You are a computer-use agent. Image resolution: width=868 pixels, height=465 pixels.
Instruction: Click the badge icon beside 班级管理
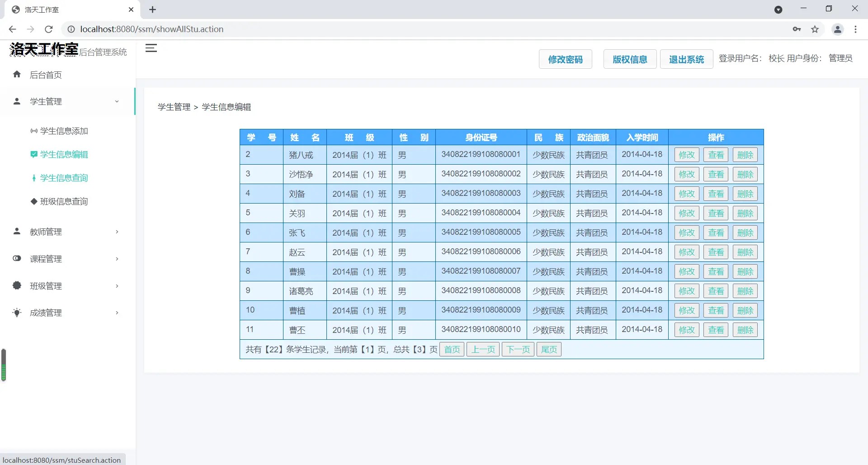(17, 285)
